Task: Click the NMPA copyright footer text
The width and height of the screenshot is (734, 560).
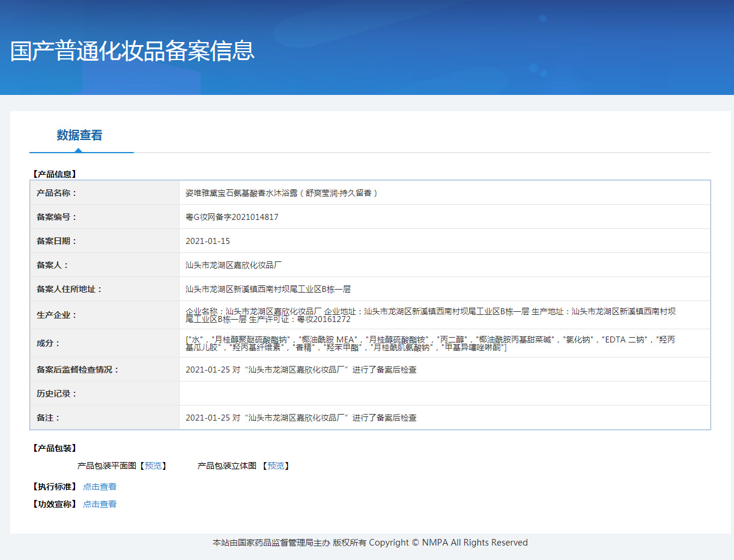Action: 370,543
